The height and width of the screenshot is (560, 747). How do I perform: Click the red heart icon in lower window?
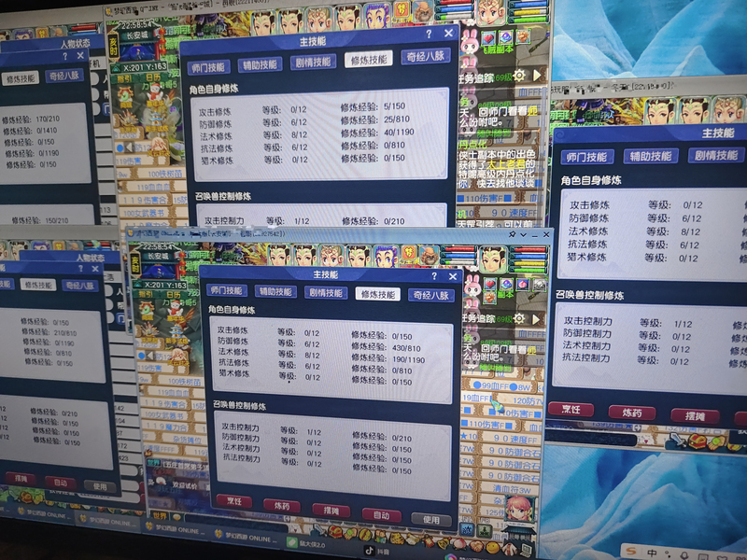point(490,285)
